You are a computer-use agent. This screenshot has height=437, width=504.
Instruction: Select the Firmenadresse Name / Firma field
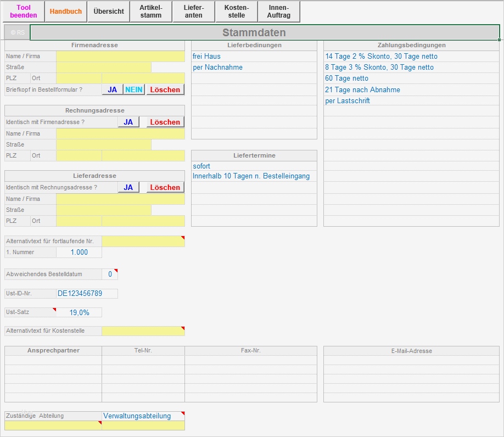[x=121, y=56]
